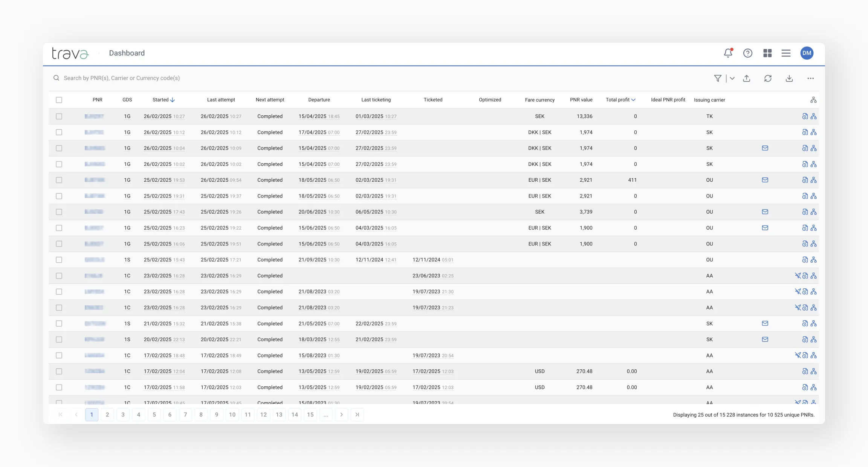The width and height of the screenshot is (868, 467).
Task: Check the row started 25/02/2025 15:43
Action: coord(59,260)
